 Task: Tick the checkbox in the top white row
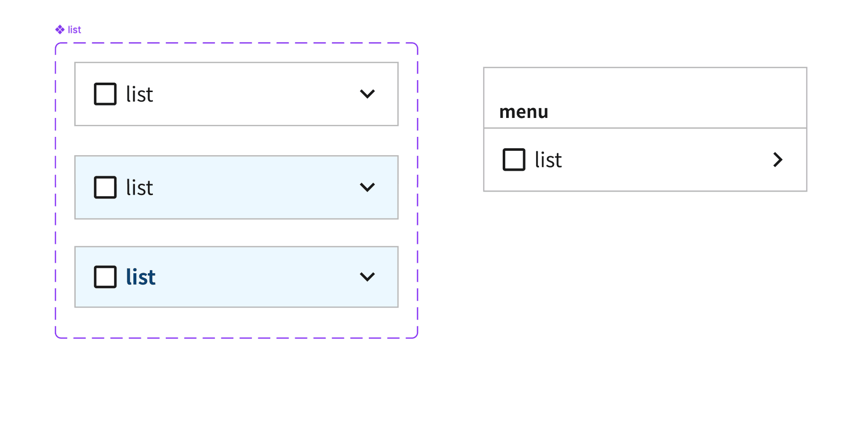105,94
